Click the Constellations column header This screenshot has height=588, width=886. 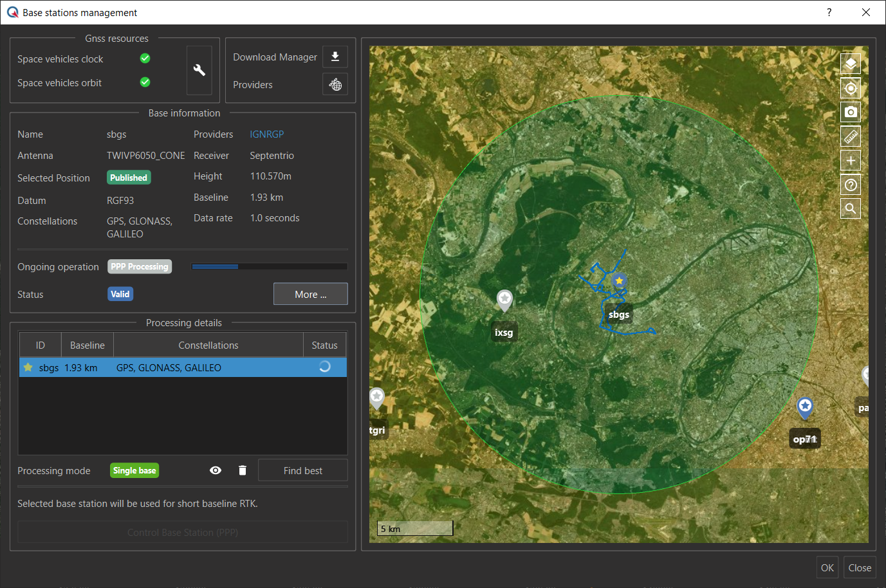tap(208, 345)
